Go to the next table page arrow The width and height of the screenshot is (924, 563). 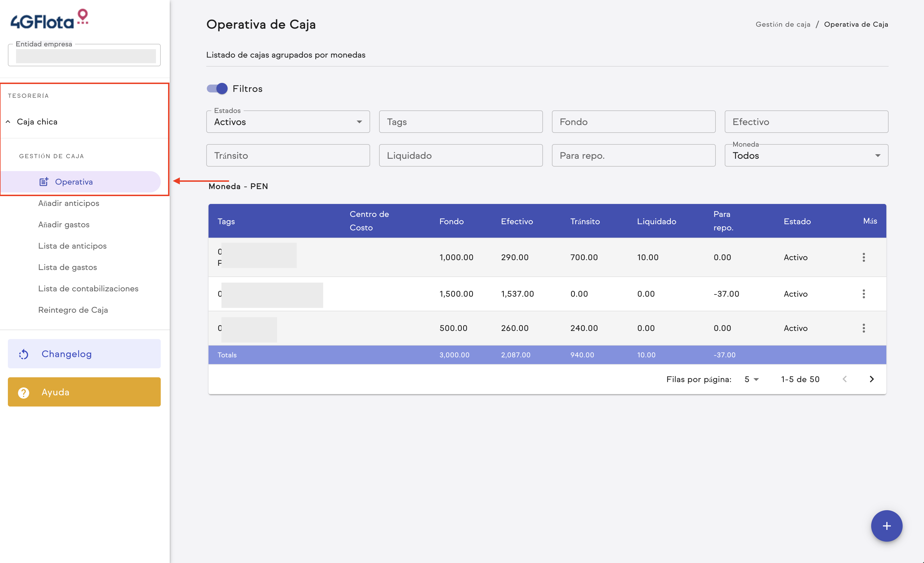(871, 379)
